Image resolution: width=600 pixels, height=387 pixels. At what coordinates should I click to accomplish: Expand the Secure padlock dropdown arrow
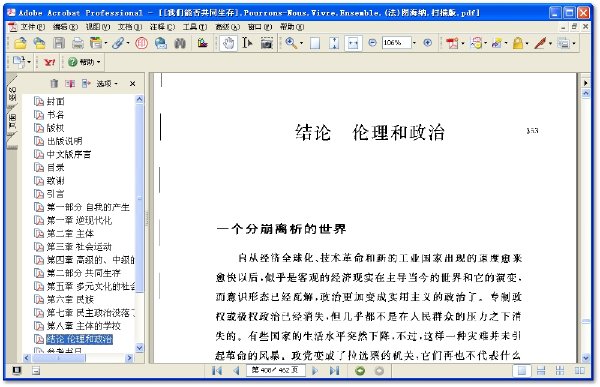click(x=527, y=43)
